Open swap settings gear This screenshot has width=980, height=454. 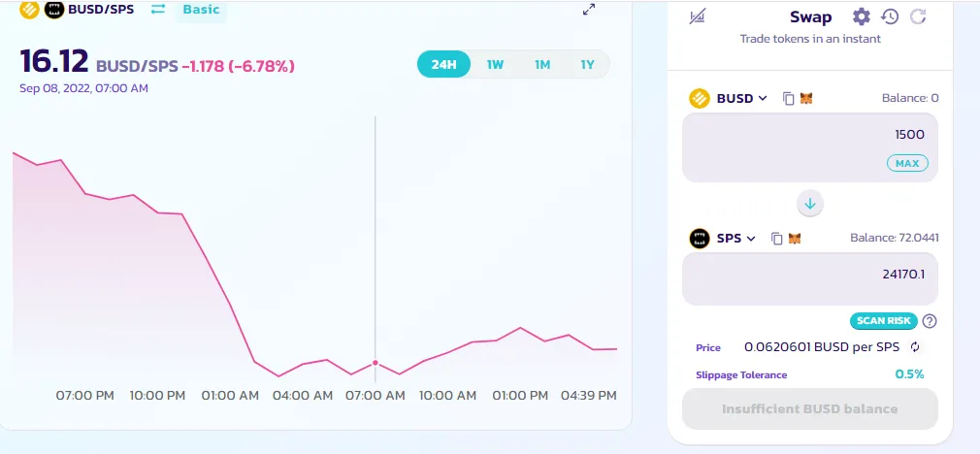(x=862, y=16)
